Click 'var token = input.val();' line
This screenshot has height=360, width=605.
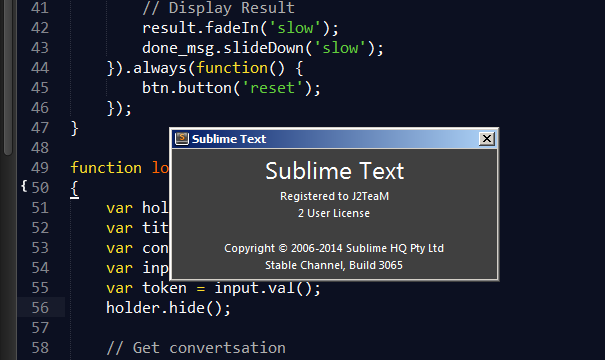point(213,288)
